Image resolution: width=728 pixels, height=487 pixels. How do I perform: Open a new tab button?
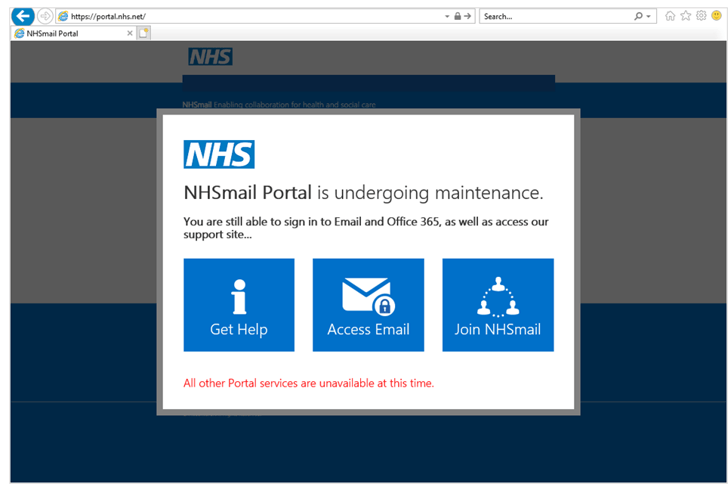click(x=144, y=33)
